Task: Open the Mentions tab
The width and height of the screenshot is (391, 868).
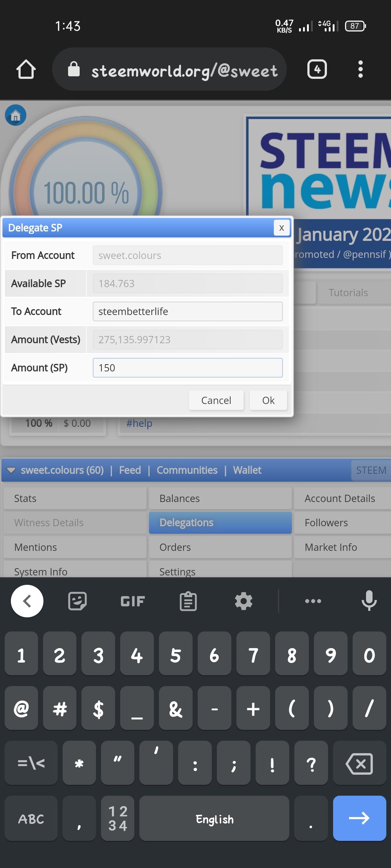Action: 75,547
